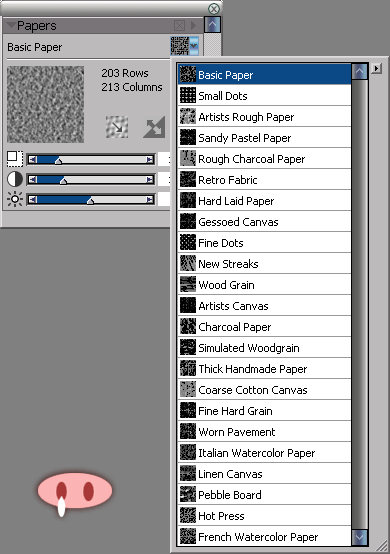Open the Papers panel options arrow
Viewport: 390px width, 554px height.
click(x=194, y=25)
